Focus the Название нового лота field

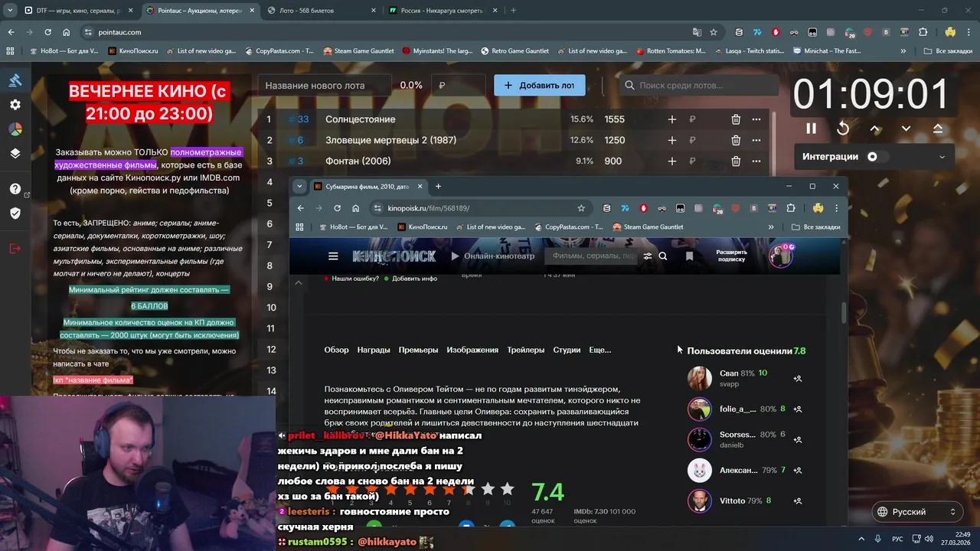[323, 85]
